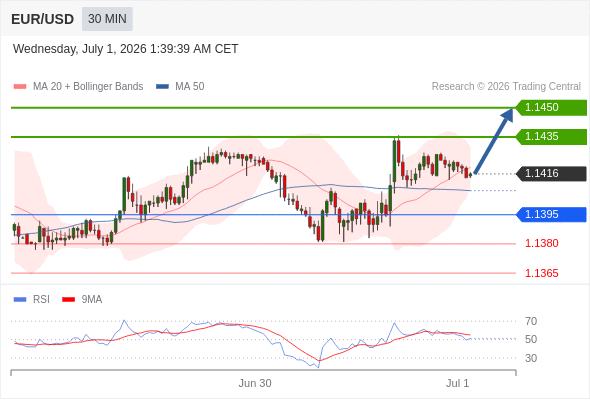Click the date and time header text
Screen dimensions: 590x400
point(125,49)
